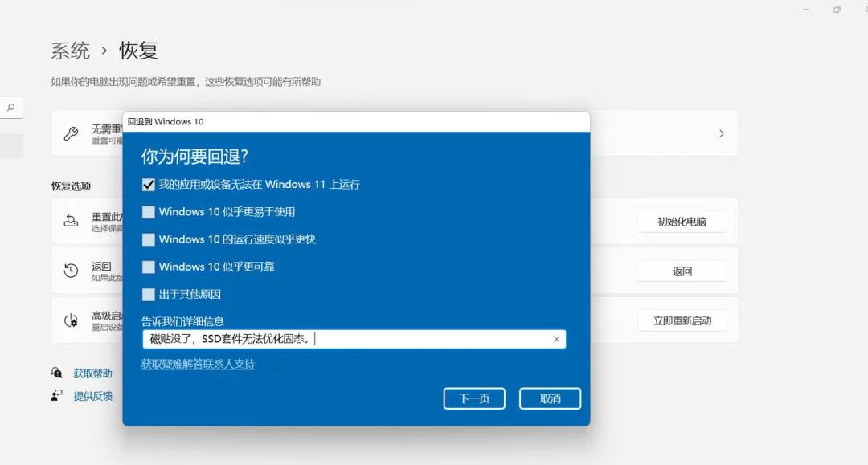The height and width of the screenshot is (465, 868).
Task: Open 获取疑难解答联系人支持 link
Action: pos(198,363)
